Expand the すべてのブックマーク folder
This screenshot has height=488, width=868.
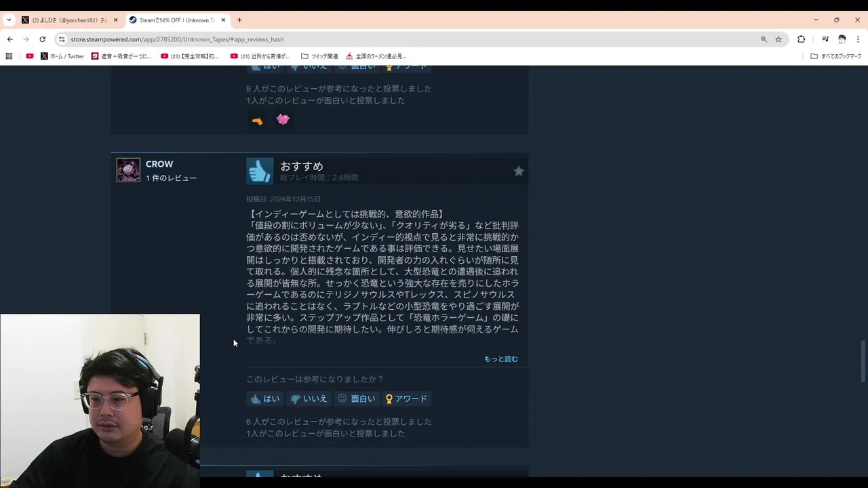click(x=836, y=56)
